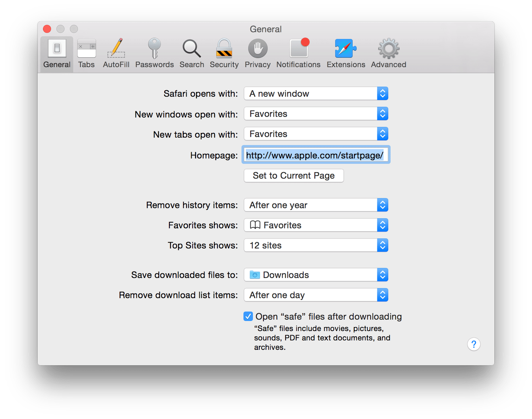This screenshot has width=532, height=419.
Task: Open the New tabs open with dropdown
Action: (x=316, y=134)
